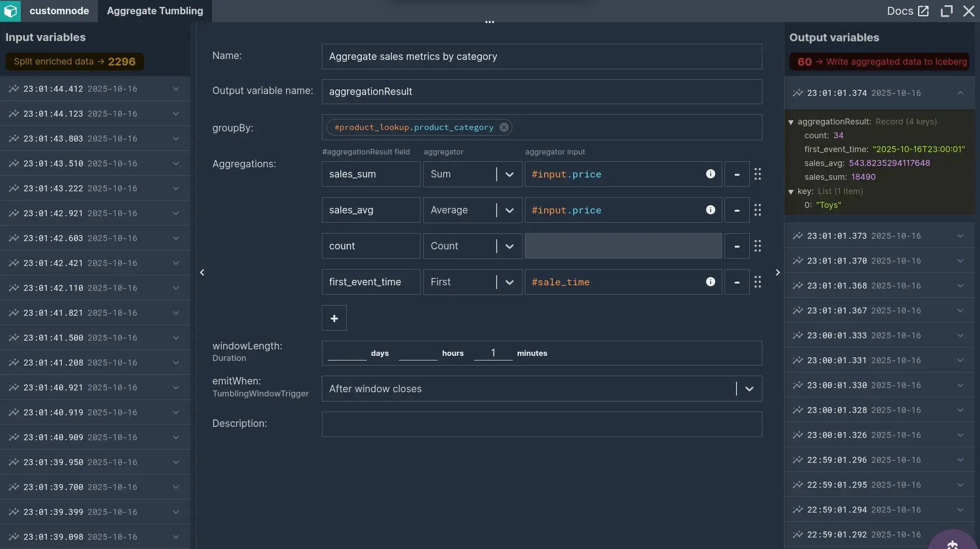980x549 pixels.
Task: Remove the sales_sum aggregation row
Action: point(737,174)
